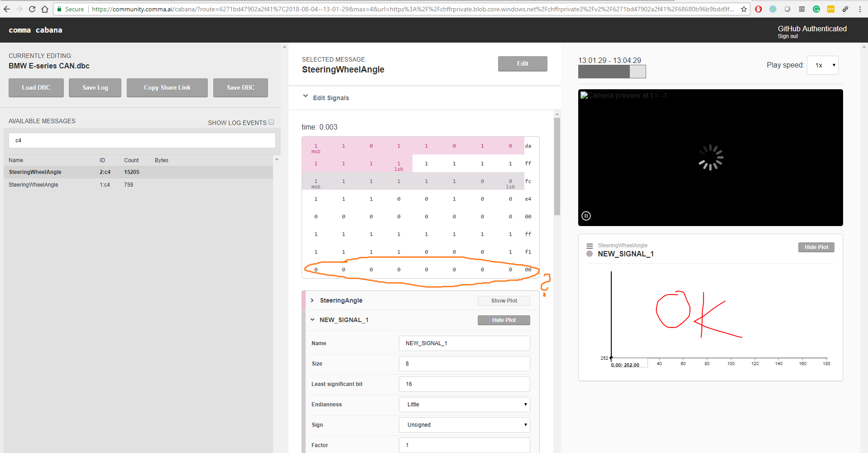Open the plot options hamburger menu
This screenshot has height=453, width=868.
point(590,245)
